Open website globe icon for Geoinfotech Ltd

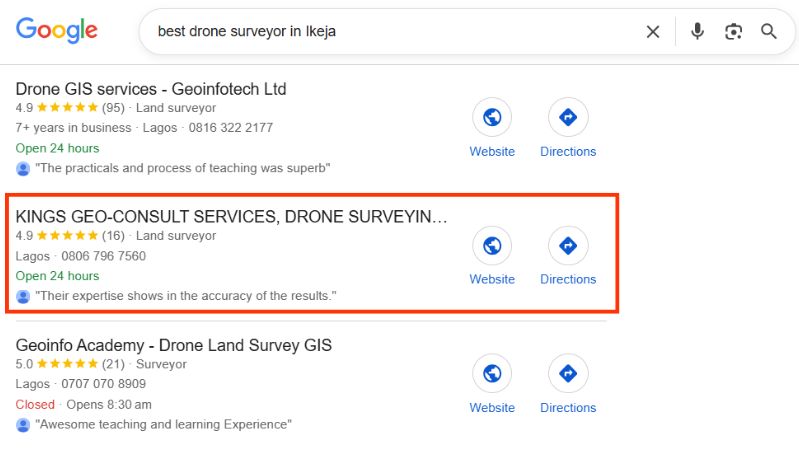coord(492,117)
